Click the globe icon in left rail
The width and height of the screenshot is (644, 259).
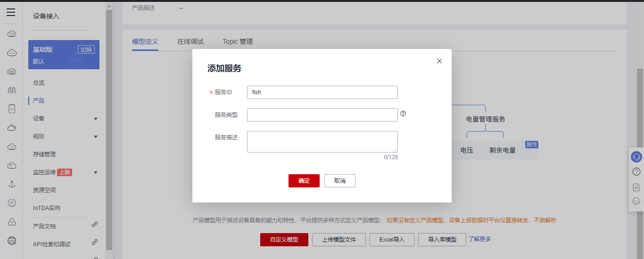(12, 241)
